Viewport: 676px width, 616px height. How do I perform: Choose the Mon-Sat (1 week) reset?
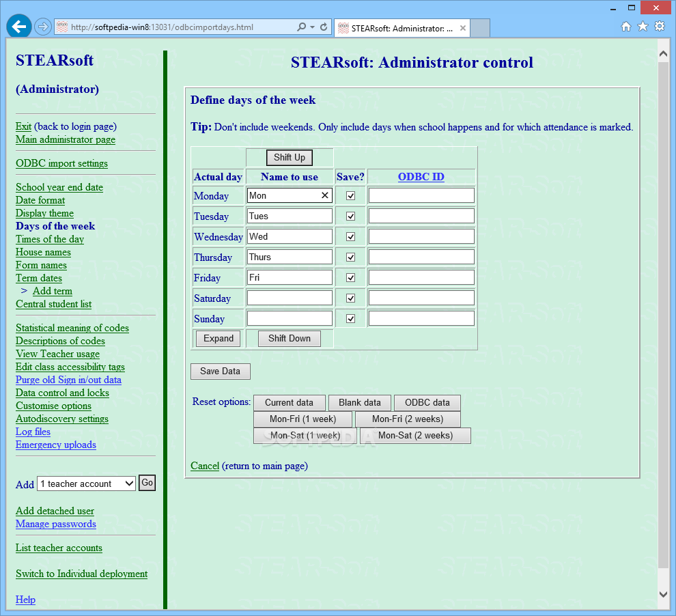pos(305,436)
